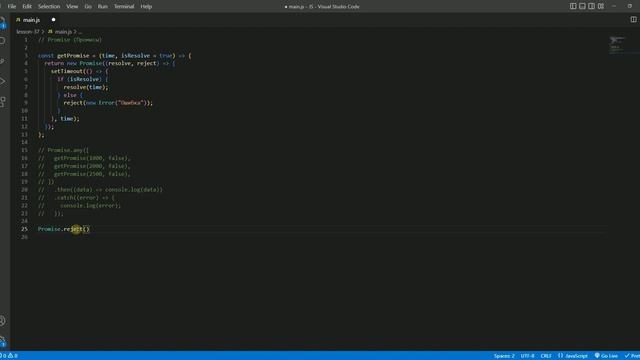Click Promise.reject() on line 25
The image size is (640, 360).
[x=64, y=229]
